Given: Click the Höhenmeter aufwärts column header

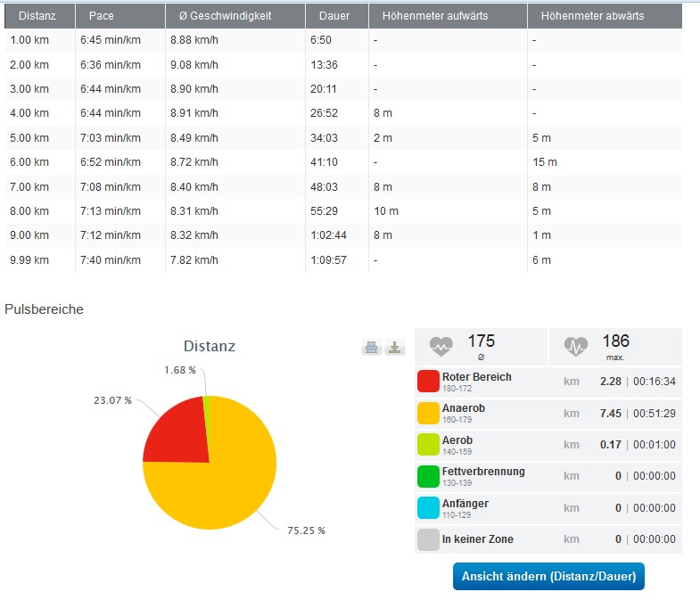Looking at the screenshot, I should 434,16.
